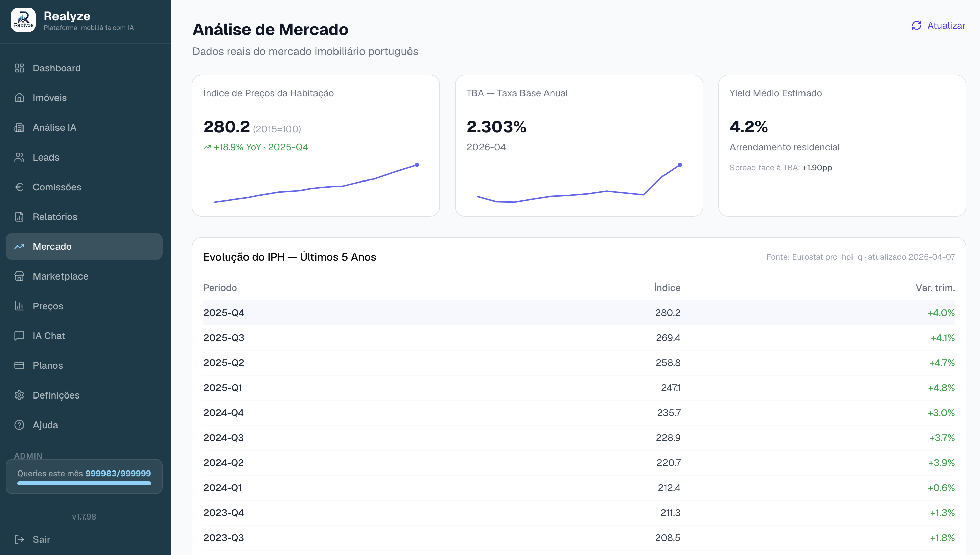Image resolution: width=980 pixels, height=555 pixels.
Task: Open Comissões in sidebar
Action: point(84,187)
